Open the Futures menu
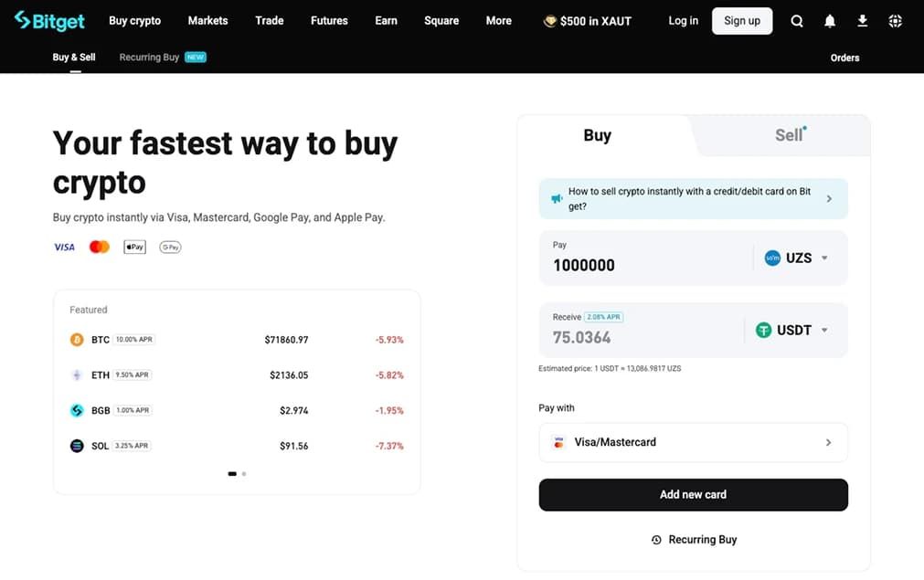 tap(329, 21)
